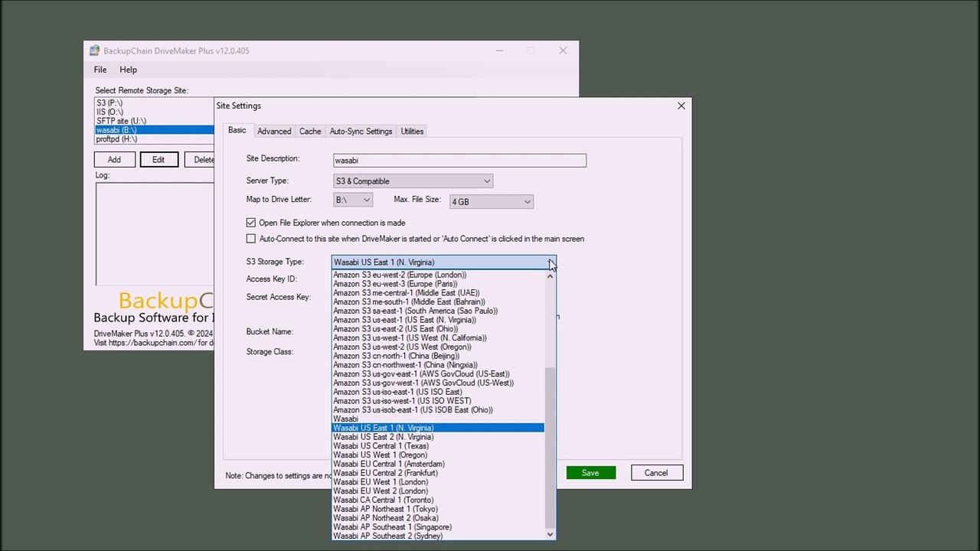This screenshot has height=551, width=980.
Task: Open the Server Type dropdown
Action: (x=413, y=181)
